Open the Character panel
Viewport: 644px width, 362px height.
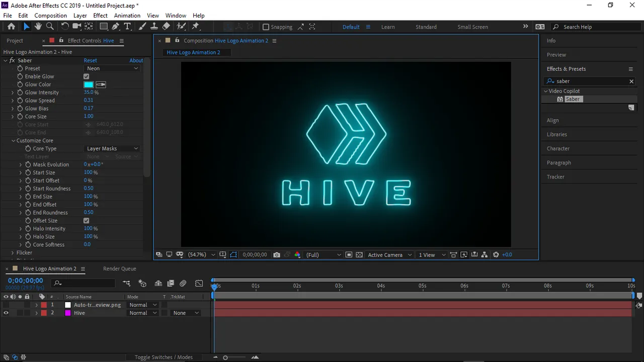[558, 148]
